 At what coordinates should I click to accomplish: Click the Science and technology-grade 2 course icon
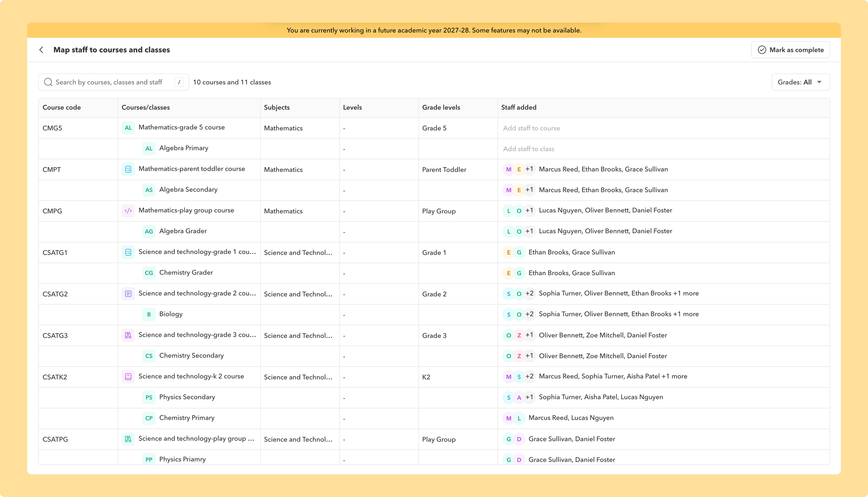pos(128,294)
